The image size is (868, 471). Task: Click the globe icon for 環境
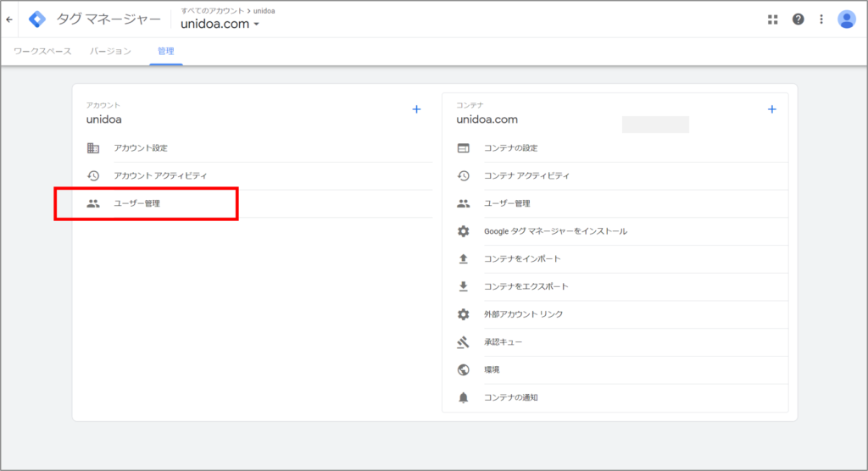point(464,369)
